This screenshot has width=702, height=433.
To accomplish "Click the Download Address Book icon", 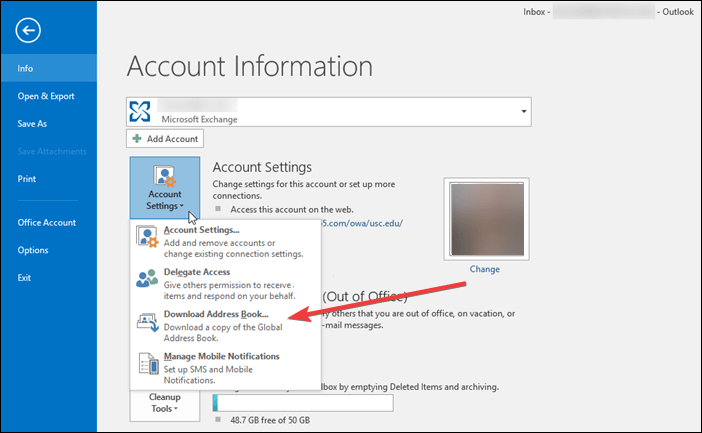I will pyautogui.click(x=147, y=322).
